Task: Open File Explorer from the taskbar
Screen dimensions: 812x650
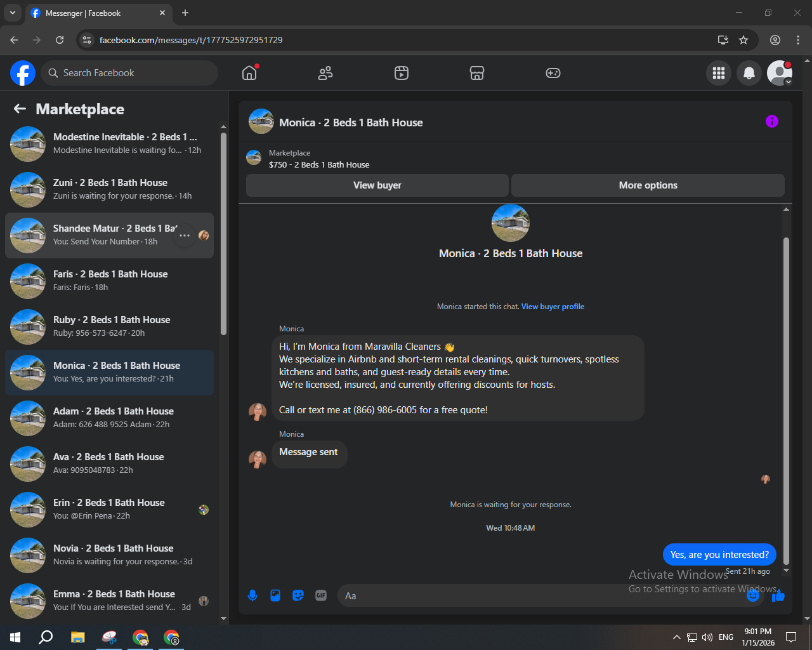Action: 77,637
